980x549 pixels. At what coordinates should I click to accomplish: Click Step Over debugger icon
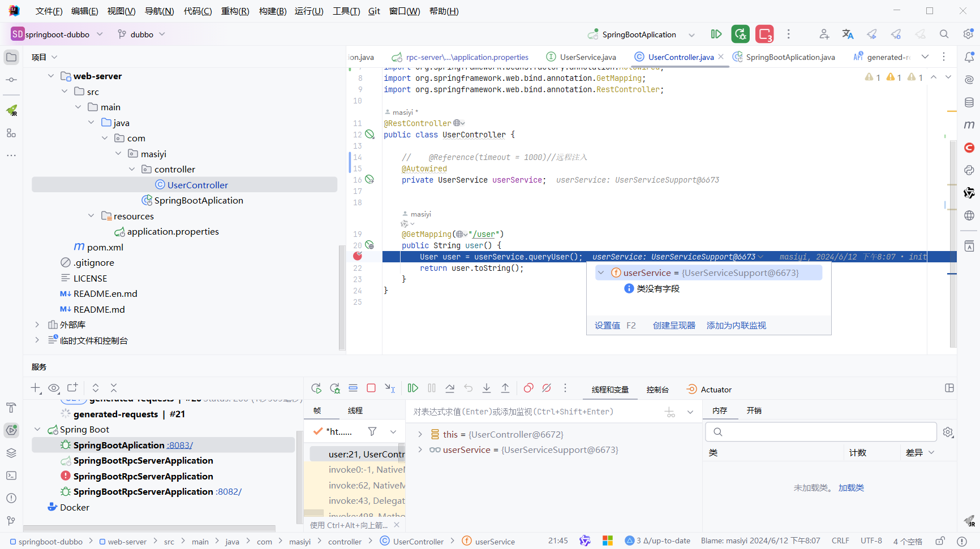[x=450, y=388]
